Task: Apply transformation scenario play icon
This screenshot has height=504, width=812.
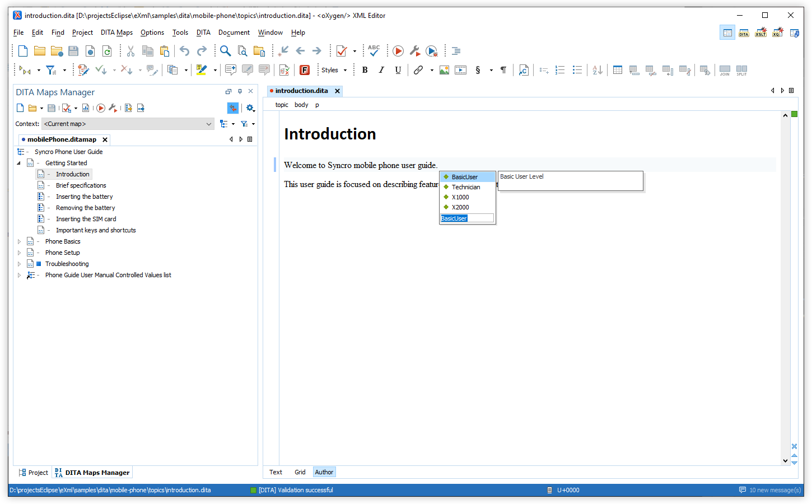Action: 398,51
